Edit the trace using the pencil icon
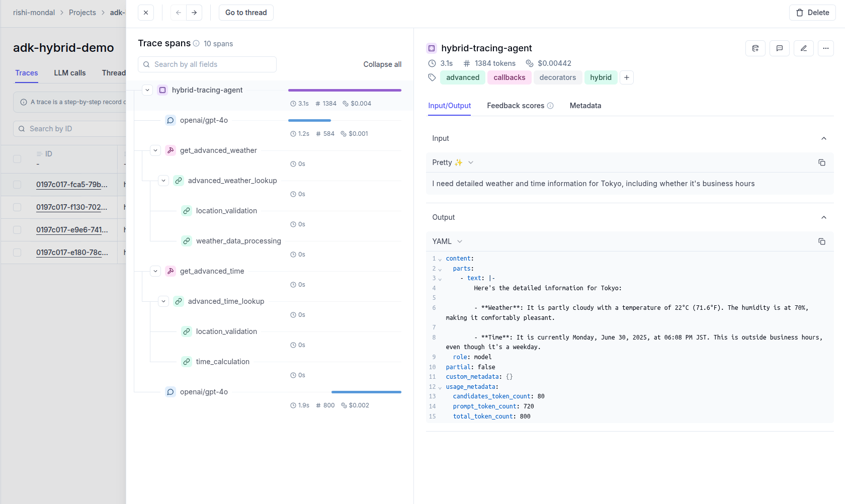This screenshot has height=504, width=845. click(803, 48)
